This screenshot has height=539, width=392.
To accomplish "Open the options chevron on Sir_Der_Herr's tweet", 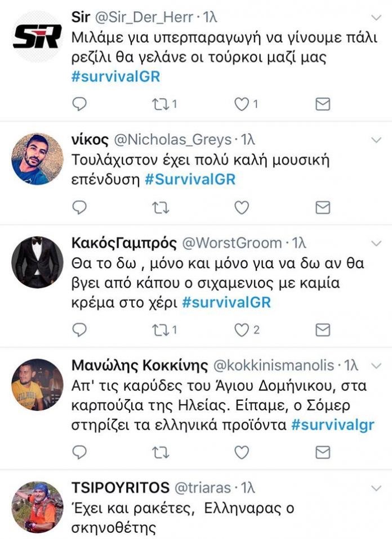I will pyautogui.click(x=377, y=17).
